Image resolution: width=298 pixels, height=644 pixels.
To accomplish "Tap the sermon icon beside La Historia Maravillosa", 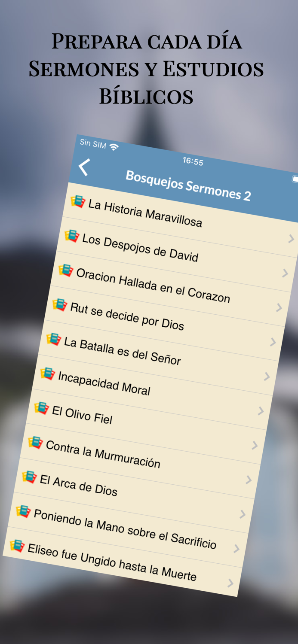I will (77, 202).
